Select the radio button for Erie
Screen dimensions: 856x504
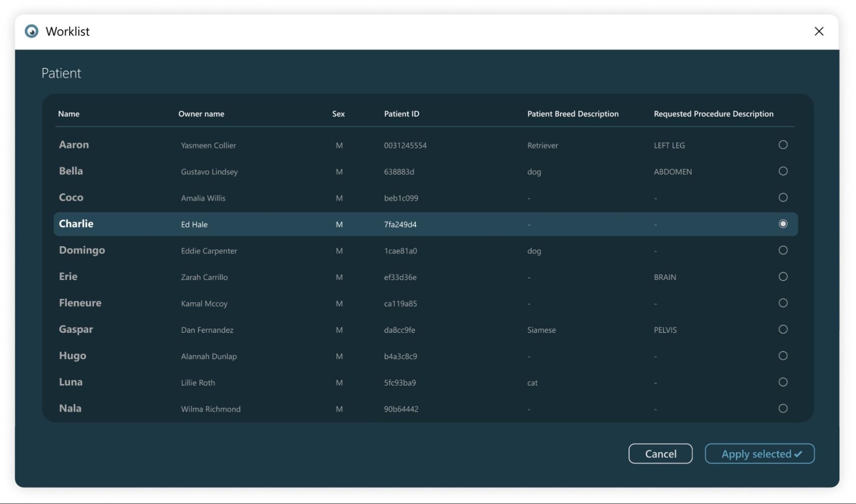point(783,277)
